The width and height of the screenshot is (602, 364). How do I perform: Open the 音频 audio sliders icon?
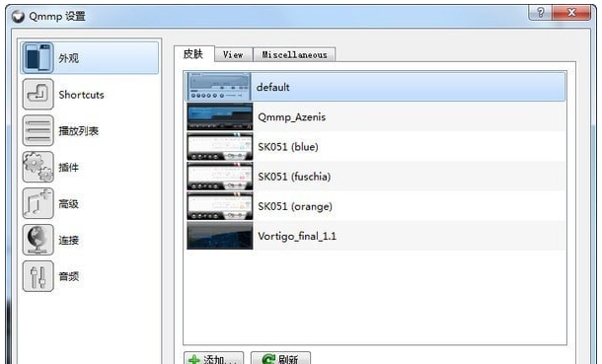pyautogui.click(x=38, y=276)
